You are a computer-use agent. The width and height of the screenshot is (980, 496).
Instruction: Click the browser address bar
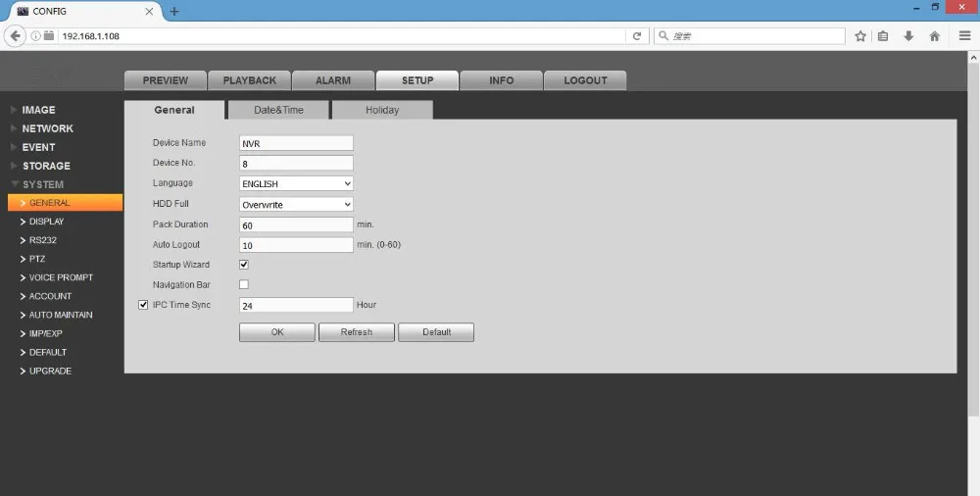[x=342, y=36]
